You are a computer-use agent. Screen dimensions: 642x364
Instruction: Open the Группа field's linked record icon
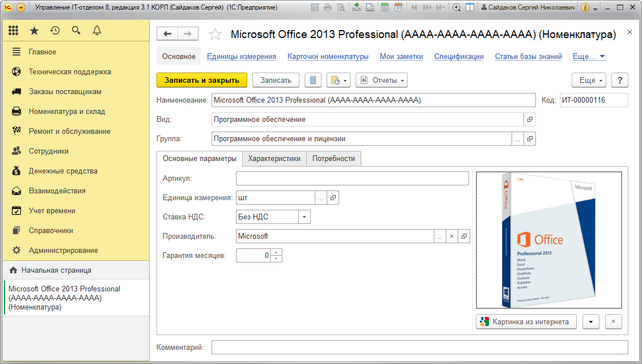[x=530, y=139]
